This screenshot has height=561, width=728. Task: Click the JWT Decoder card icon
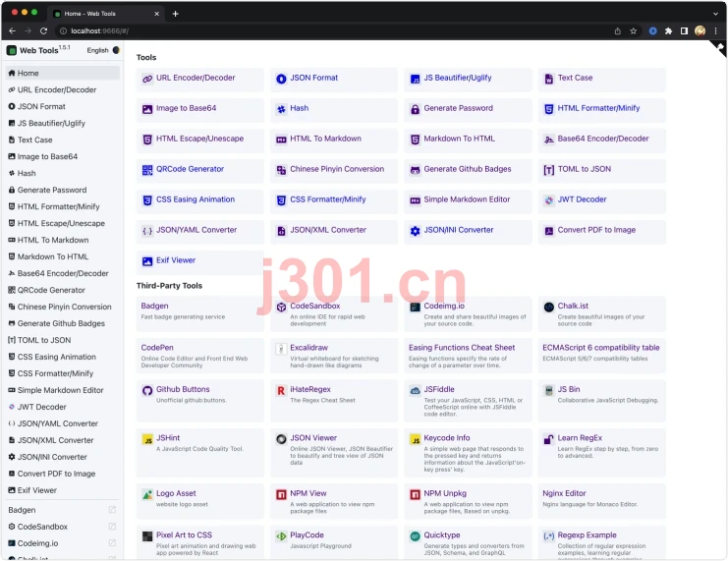click(x=549, y=200)
